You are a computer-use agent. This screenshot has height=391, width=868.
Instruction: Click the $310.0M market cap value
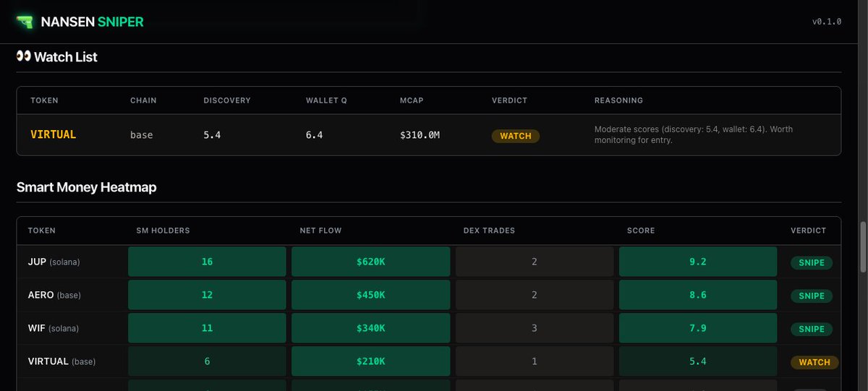tap(420, 135)
